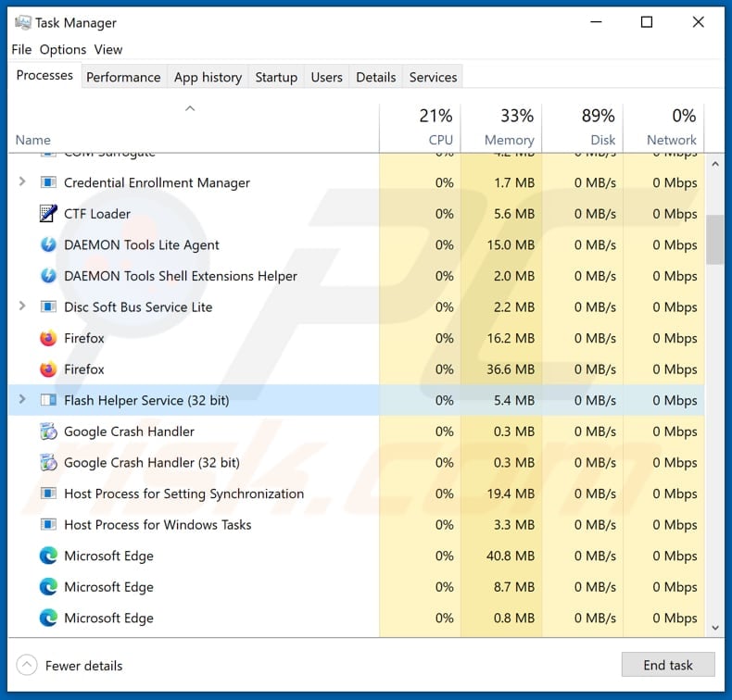
Task: Click the Google Crash Handler (32 bit) icon
Action: click(48, 462)
